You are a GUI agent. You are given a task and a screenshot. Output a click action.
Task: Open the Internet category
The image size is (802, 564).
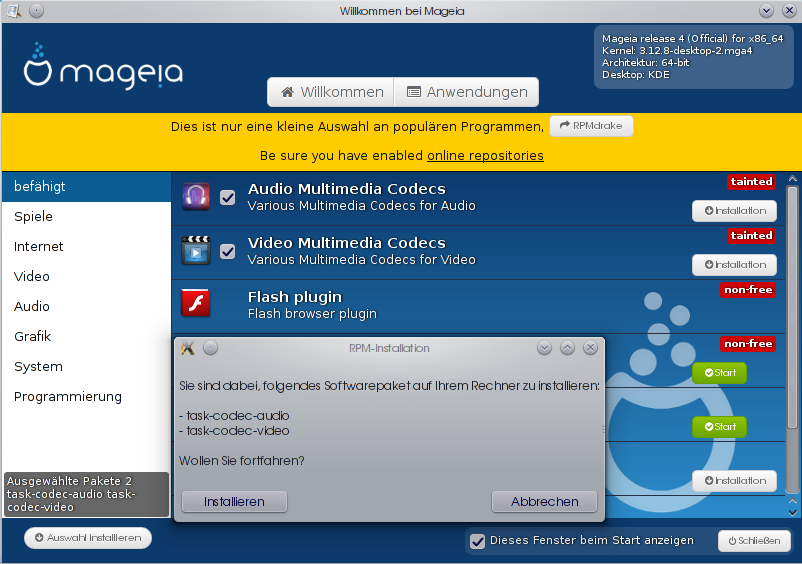tap(86, 247)
